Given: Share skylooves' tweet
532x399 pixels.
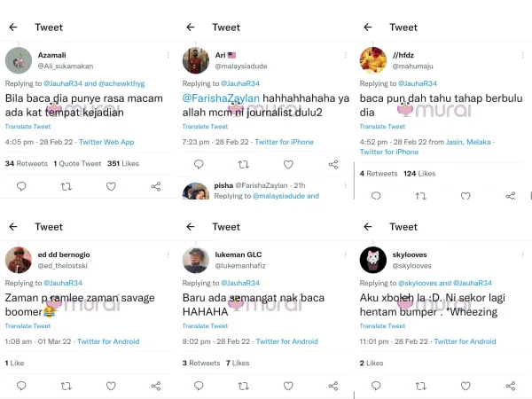Looking at the screenshot, I should point(511,386).
